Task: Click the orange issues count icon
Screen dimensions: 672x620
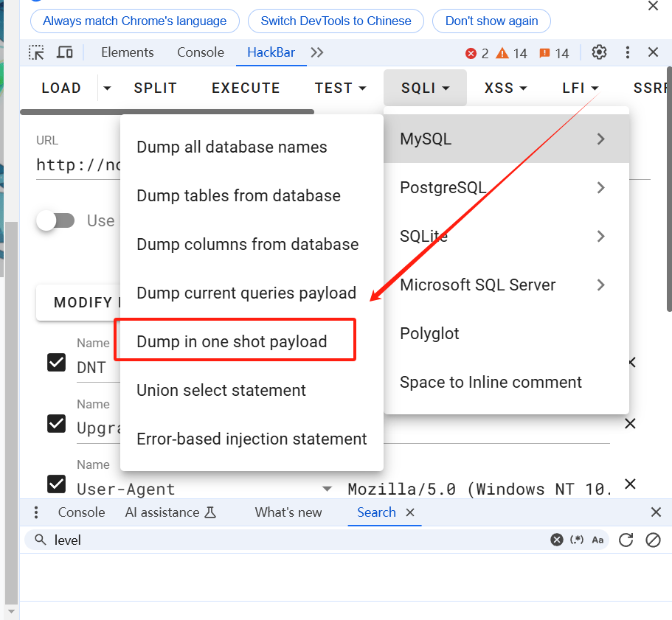Action: click(x=544, y=54)
